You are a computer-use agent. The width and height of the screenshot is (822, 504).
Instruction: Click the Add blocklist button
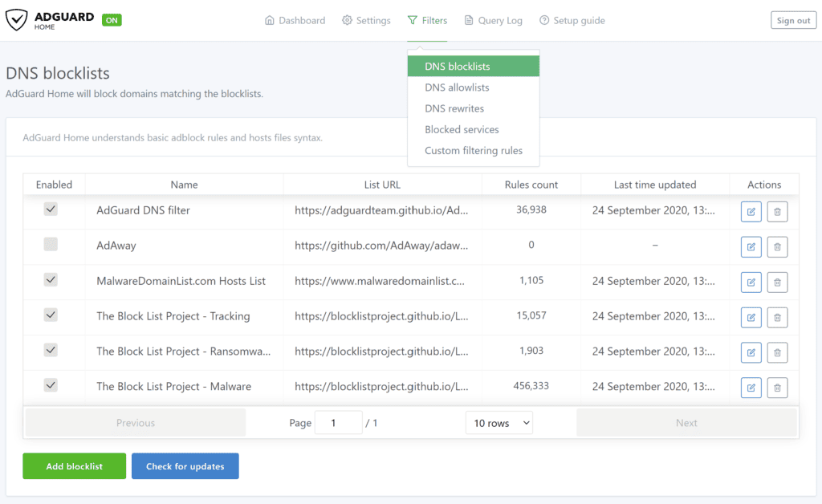75,466
